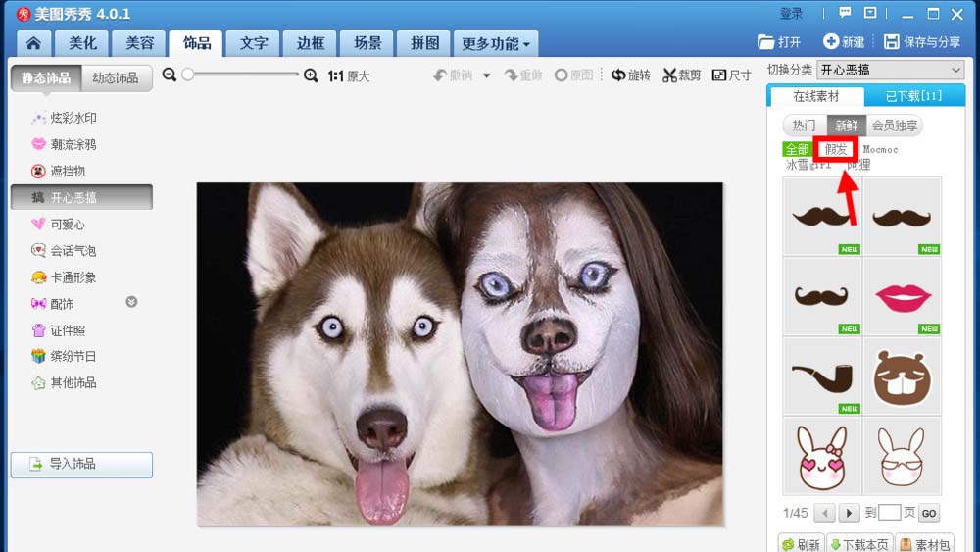Click the GO page button
The height and width of the screenshot is (552, 980).
(929, 513)
